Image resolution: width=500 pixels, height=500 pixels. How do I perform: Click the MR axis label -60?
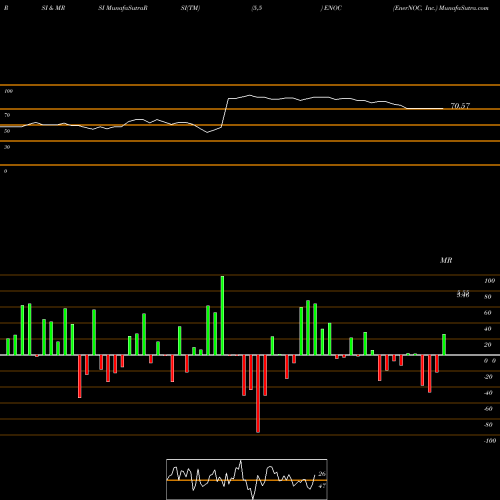coord(488,409)
